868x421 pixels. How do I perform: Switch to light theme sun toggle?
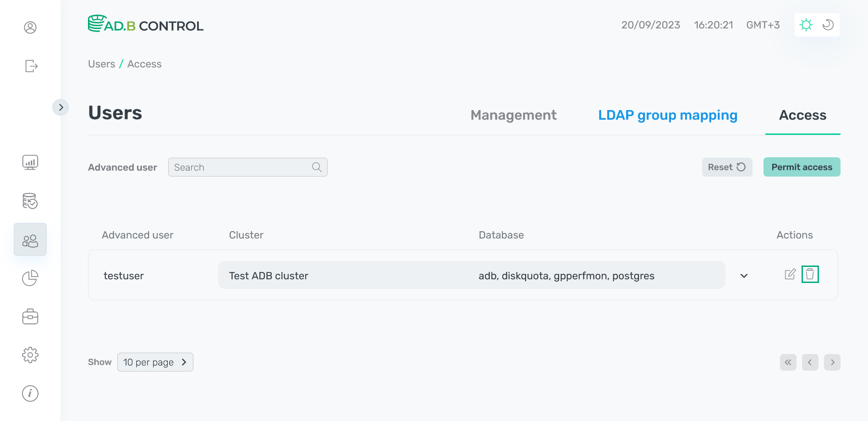(x=806, y=25)
